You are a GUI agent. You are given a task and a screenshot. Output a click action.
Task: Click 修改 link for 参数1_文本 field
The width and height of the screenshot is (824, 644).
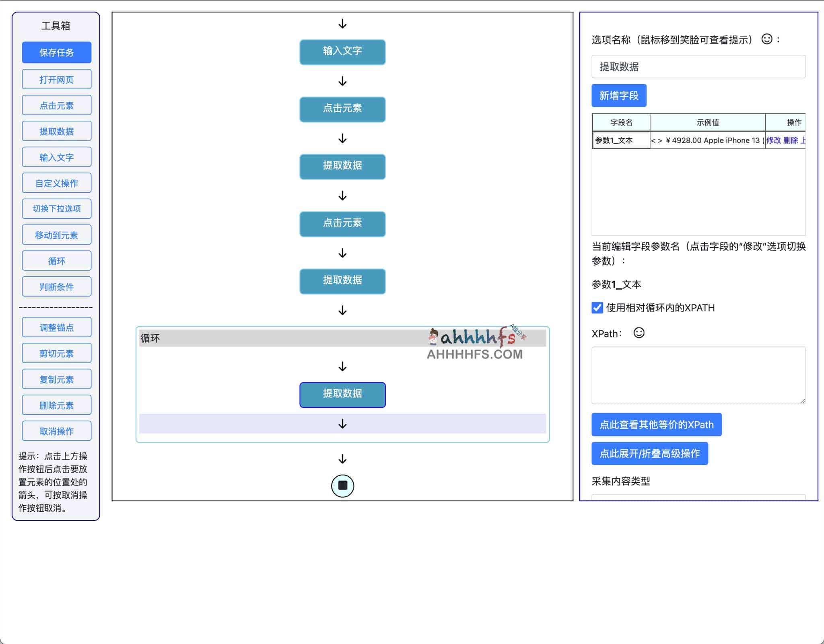(x=773, y=140)
